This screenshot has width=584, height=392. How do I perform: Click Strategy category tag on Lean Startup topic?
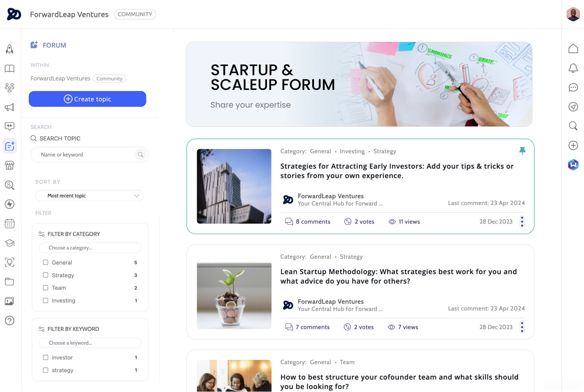pos(351,257)
